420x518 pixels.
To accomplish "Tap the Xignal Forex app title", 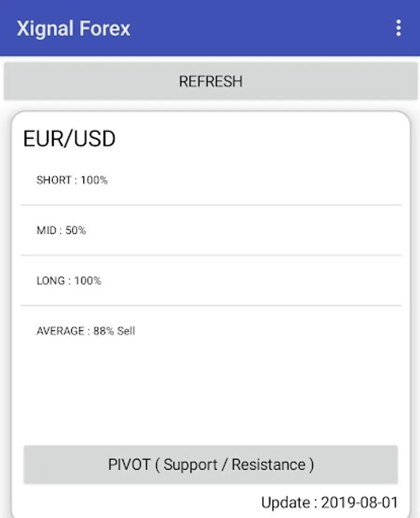I will pos(73,28).
